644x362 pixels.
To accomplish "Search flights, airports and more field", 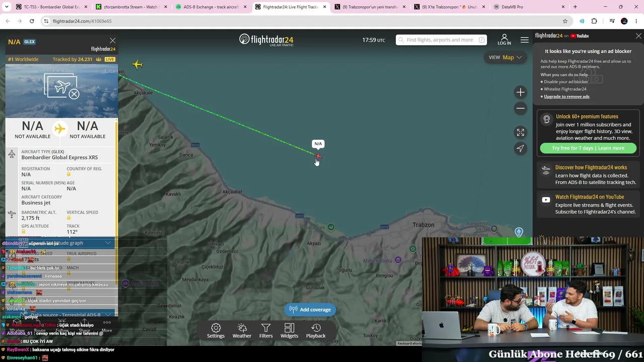I will pyautogui.click(x=441, y=40).
